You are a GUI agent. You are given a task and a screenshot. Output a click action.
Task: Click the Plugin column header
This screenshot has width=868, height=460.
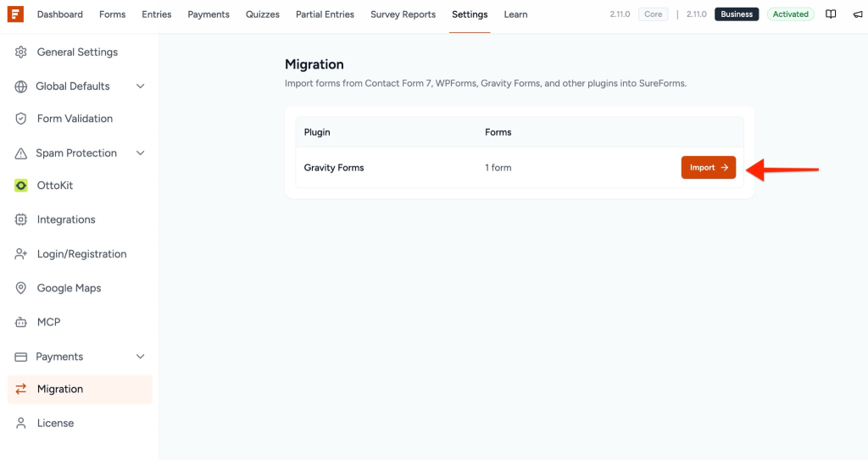(x=317, y=132)
